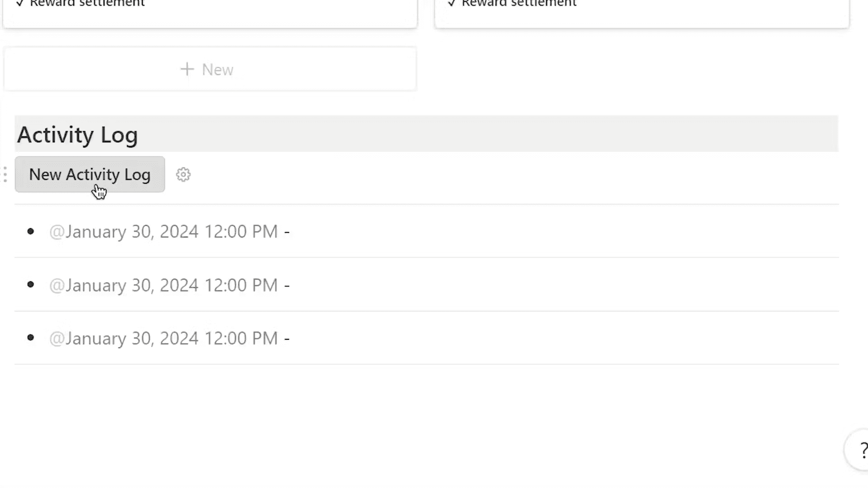Click first January 30 2024 entry field
Viewport: 868px width, 488px height.
tap(170, 231)
